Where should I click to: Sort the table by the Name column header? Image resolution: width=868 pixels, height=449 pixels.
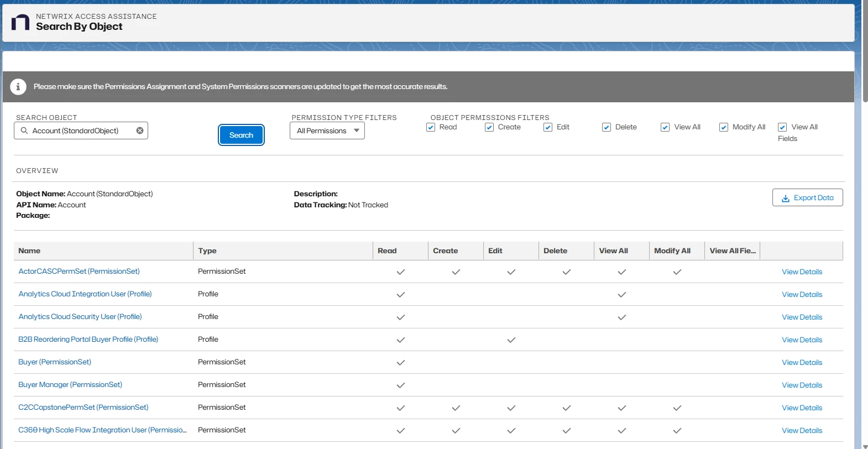(29, 251)
